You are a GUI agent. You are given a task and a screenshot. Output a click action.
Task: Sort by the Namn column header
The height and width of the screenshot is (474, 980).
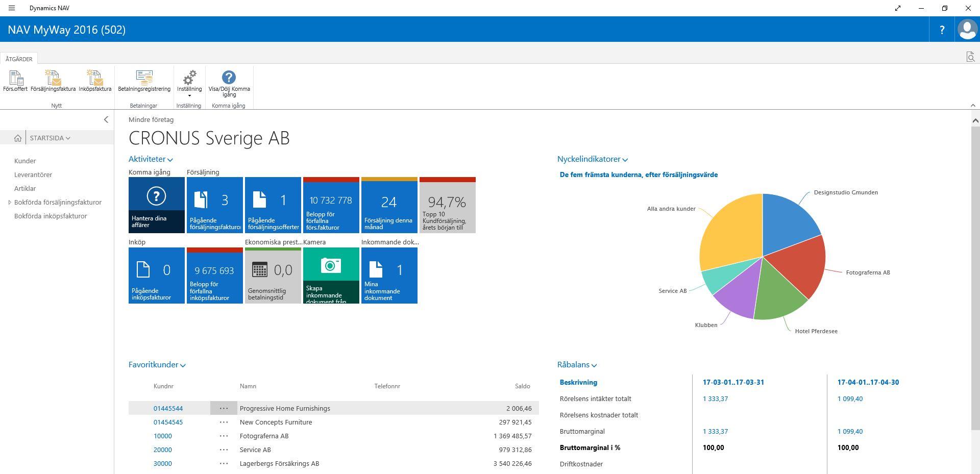coord(248,386)
